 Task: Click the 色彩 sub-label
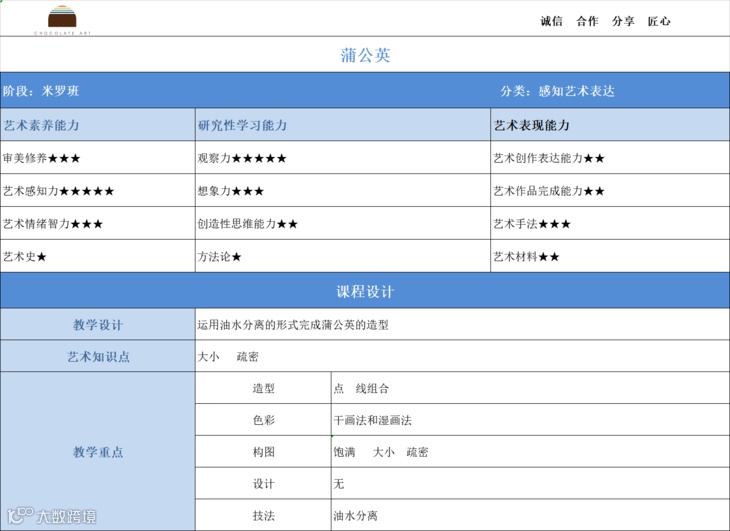click(x=264, y=420)
